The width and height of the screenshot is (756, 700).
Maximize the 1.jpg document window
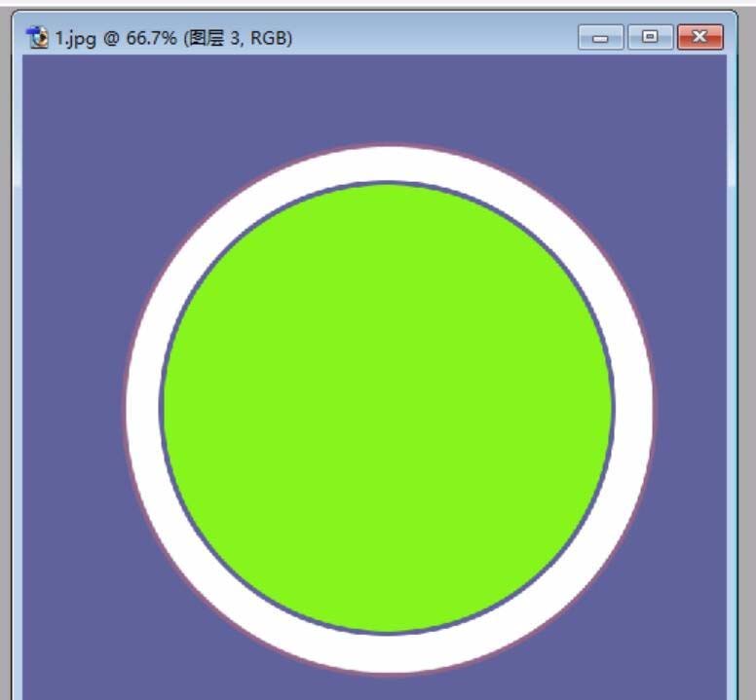tap(651, 37)
